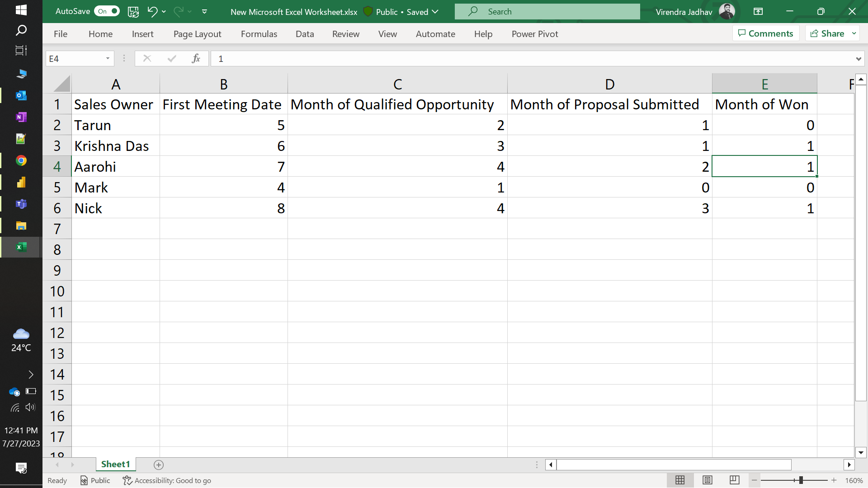Screen dimensions: 868x488
Task: Open the Virendra Jadhav account picture
Action: point(726,11)
